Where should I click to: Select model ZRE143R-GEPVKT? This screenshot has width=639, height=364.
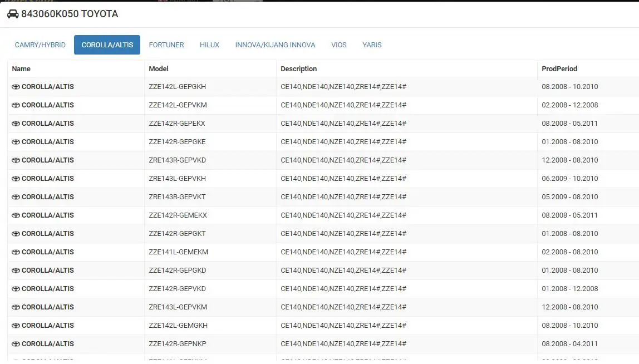[x=177, y=197]
